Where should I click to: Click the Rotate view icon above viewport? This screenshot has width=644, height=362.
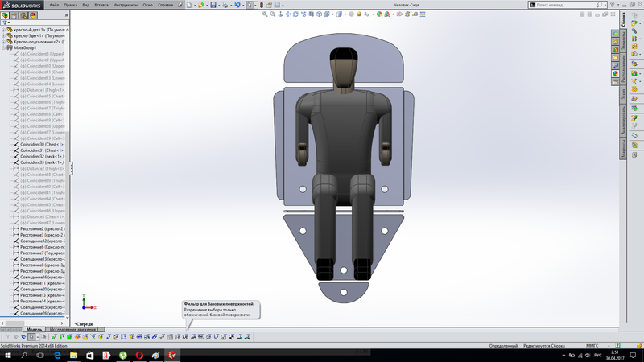click(294, 14)
